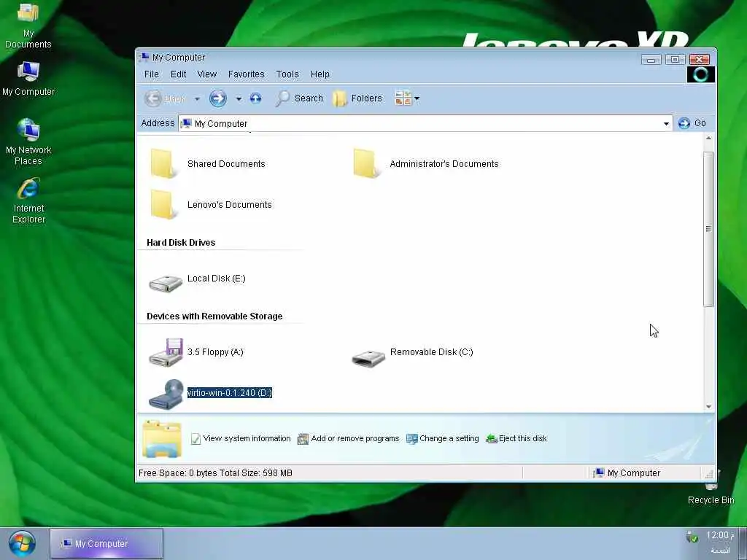
Task: Click the My Computer window title icon
Action: 144,57
